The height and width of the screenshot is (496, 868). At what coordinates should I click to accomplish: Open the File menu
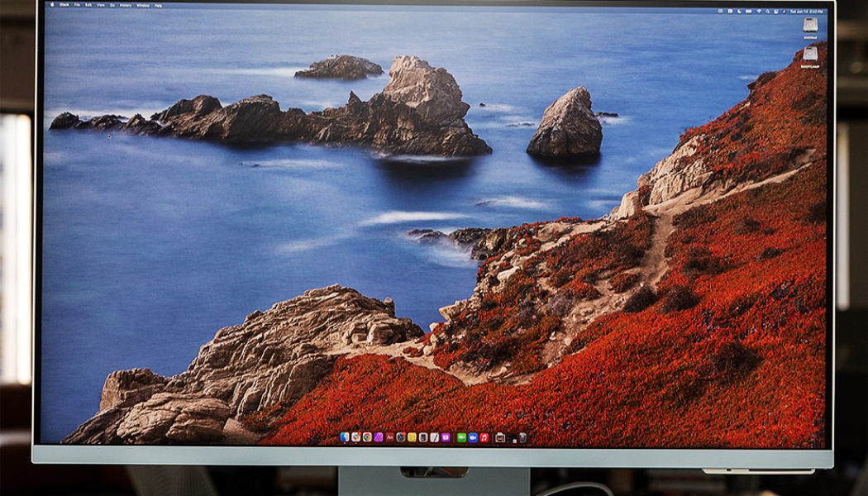pos(75,7)
